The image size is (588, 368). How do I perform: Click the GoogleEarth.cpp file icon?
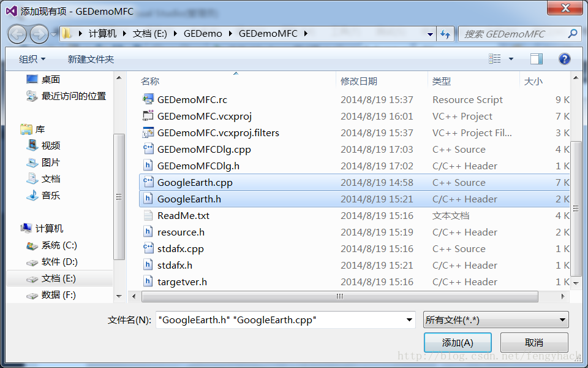point(148,182)
